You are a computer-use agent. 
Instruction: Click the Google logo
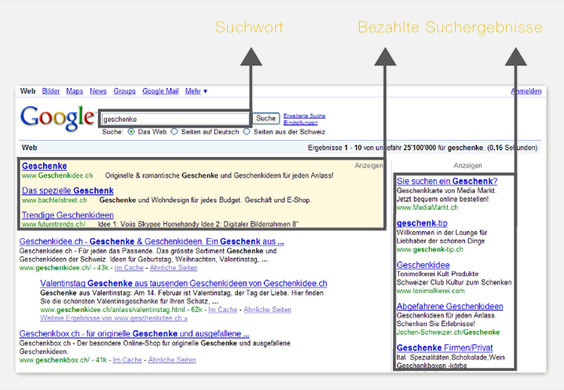pyautogui.click(x=58, y=118)
